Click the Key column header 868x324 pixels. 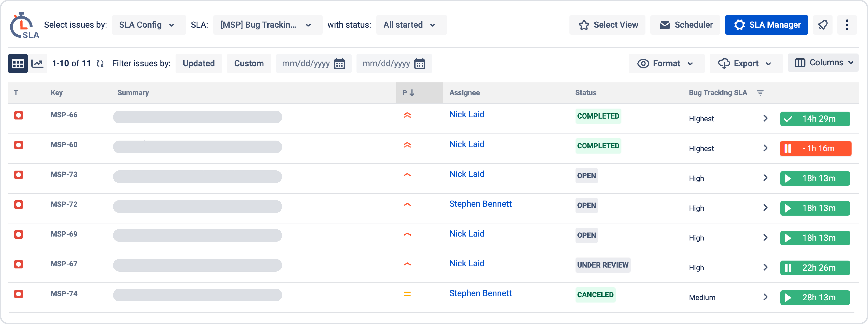pos(57,93)
